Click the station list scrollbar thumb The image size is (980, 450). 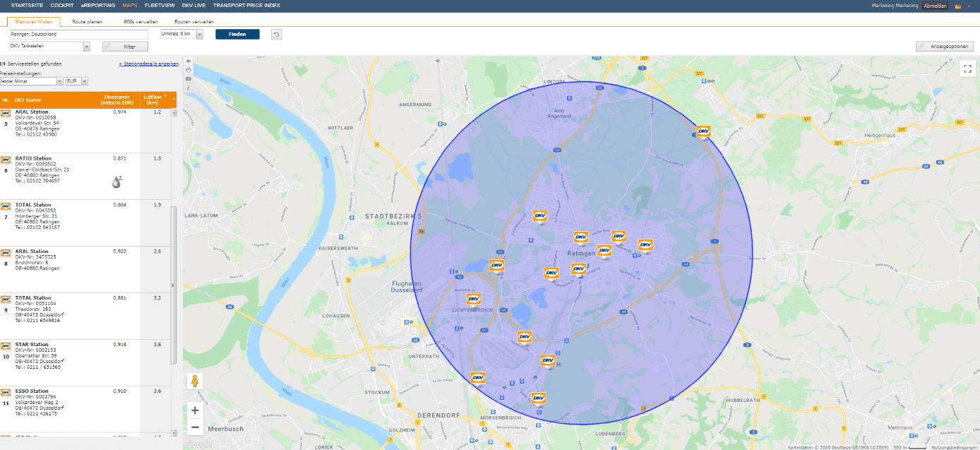coord(174,285)
